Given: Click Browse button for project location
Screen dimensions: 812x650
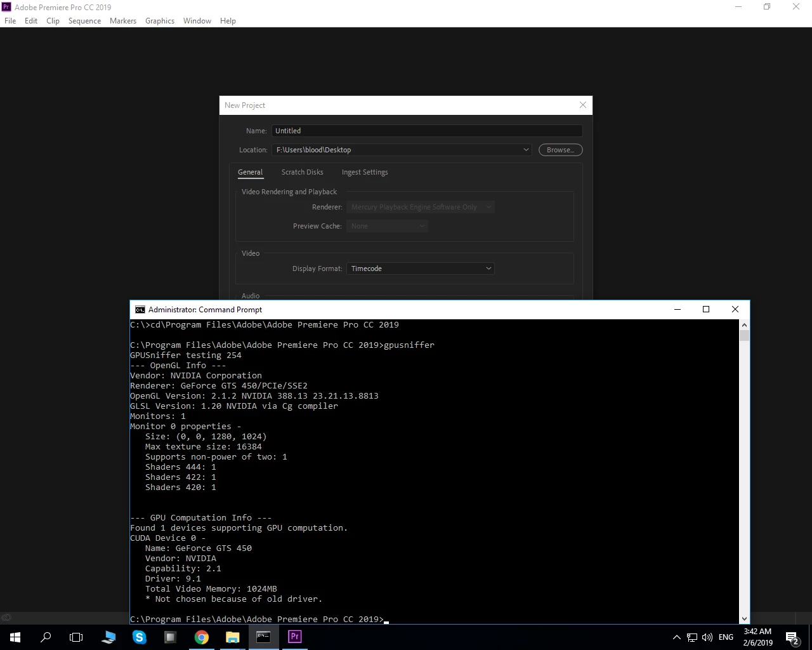Looking at the screenshot, I should (x=560, y=150).
